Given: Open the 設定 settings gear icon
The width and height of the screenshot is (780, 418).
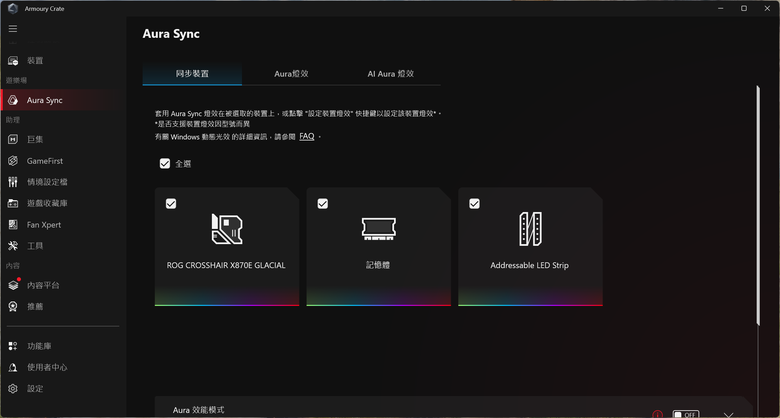Looking at the screenshot, I should click(x=13, y=389).
